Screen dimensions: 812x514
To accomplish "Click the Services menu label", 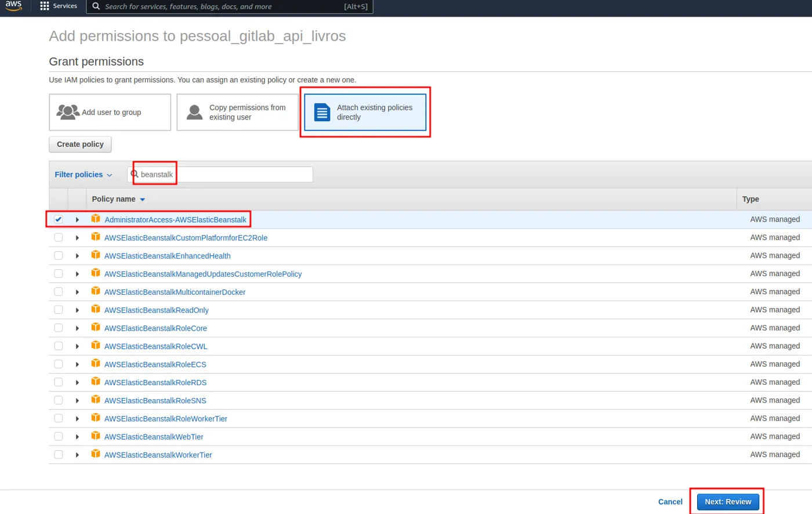I will click(x=65, y=6).
